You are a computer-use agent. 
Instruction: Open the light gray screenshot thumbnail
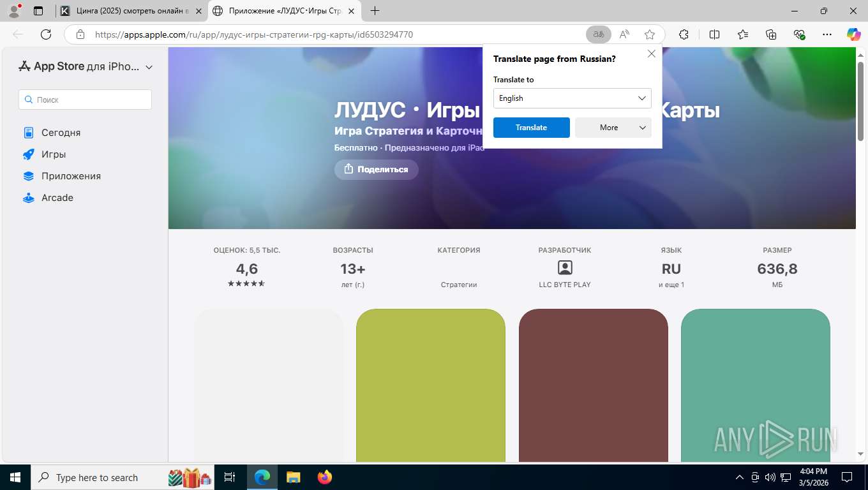coord(269,385)
